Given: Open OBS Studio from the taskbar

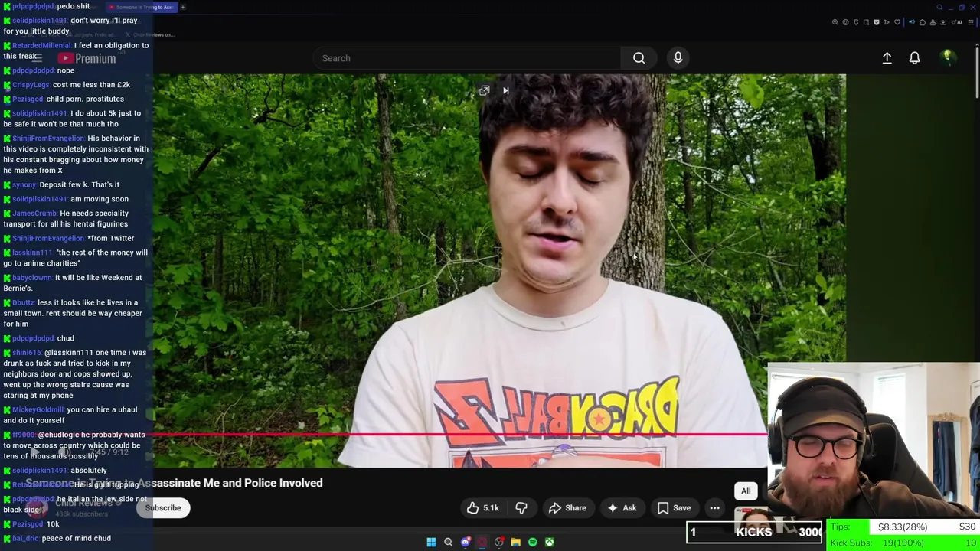Looking at the screenshot, I should pyautogui.click(x=498, y=542).
